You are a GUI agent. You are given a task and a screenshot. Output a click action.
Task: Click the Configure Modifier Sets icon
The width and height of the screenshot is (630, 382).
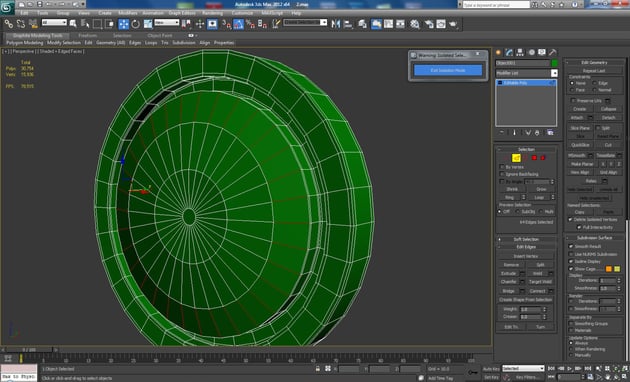coord(550,133)
